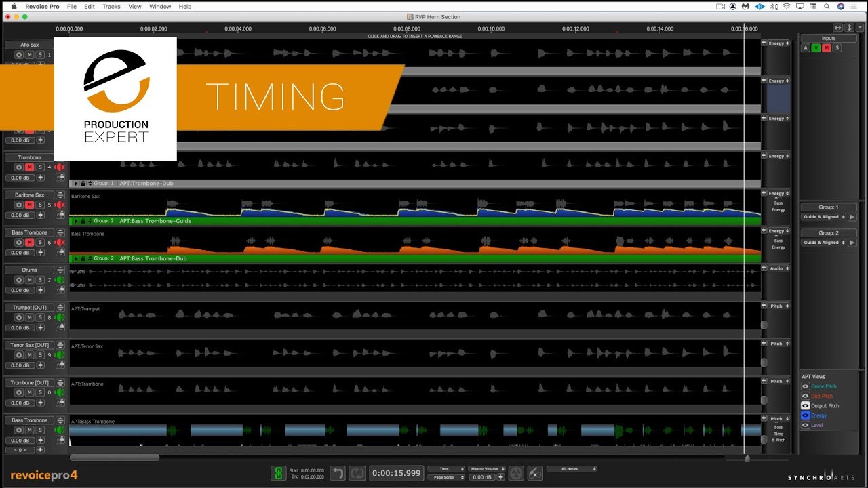This screenshot has width=868, height=488.
Task: Open Group: 2 Guide & Aligned dropdown
Action: [x=823, y=243]
